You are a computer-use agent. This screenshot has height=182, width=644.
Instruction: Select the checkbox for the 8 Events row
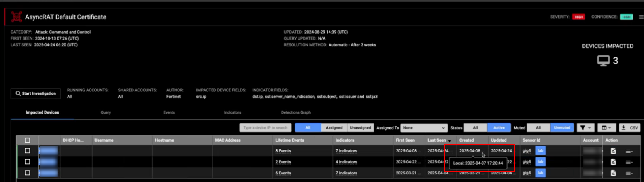click(27, 151)
